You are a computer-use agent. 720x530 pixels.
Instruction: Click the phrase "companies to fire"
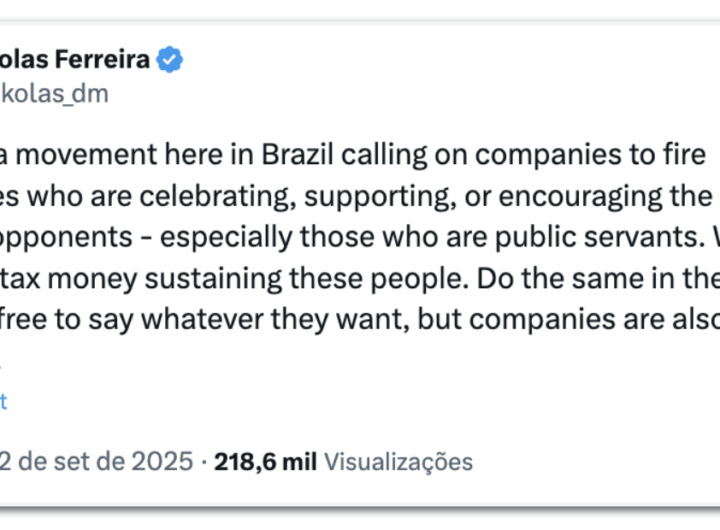pos(607,155)
